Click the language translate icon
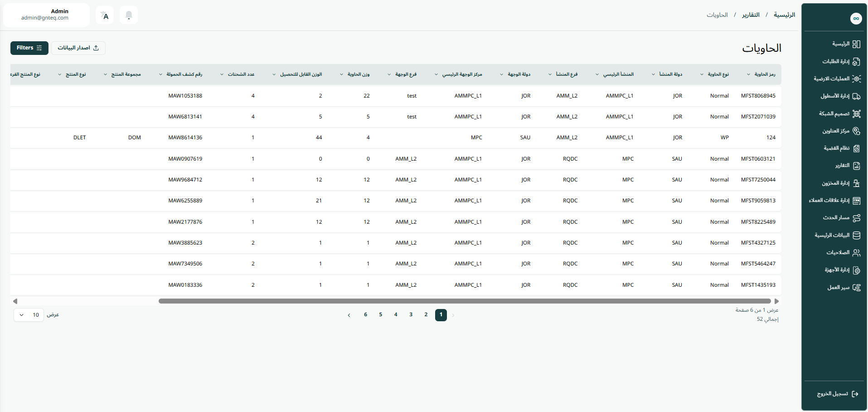Image resolution: width=868 pixels, height=412 pixels. (x=105, y=15)
